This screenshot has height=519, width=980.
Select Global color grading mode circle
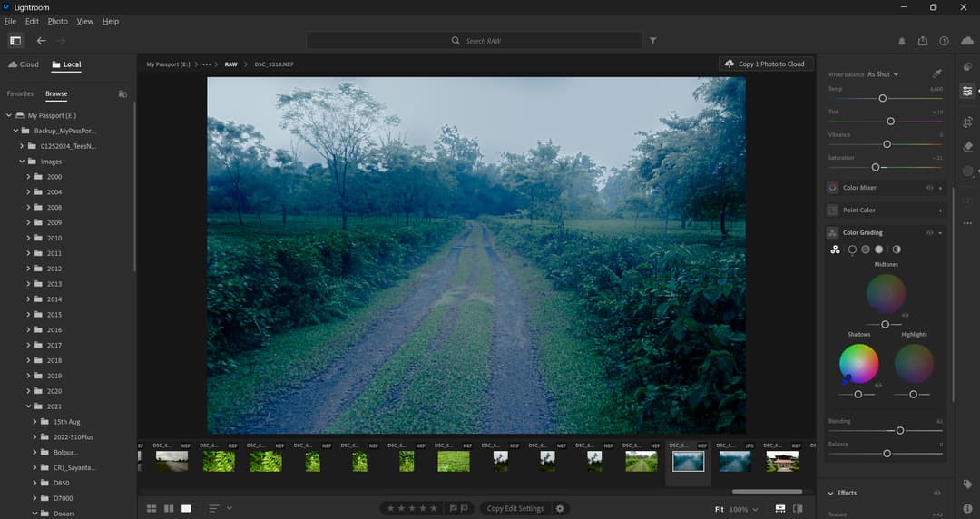click(897, 250)
